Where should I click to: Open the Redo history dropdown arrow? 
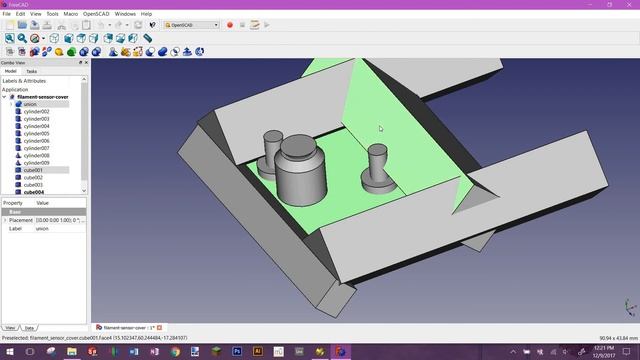127,25
